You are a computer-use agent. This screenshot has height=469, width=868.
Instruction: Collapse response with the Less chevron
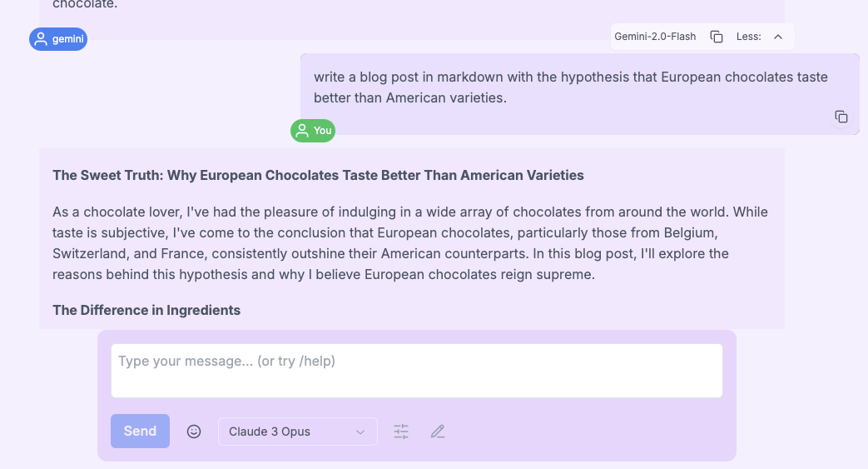tap(778, 37)
